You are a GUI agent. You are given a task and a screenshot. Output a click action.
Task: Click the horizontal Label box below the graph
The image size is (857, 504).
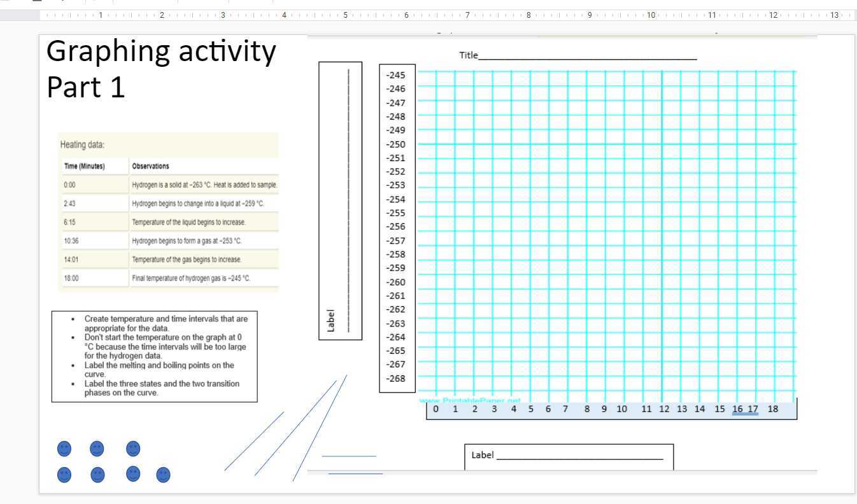[x=568, y=456]
